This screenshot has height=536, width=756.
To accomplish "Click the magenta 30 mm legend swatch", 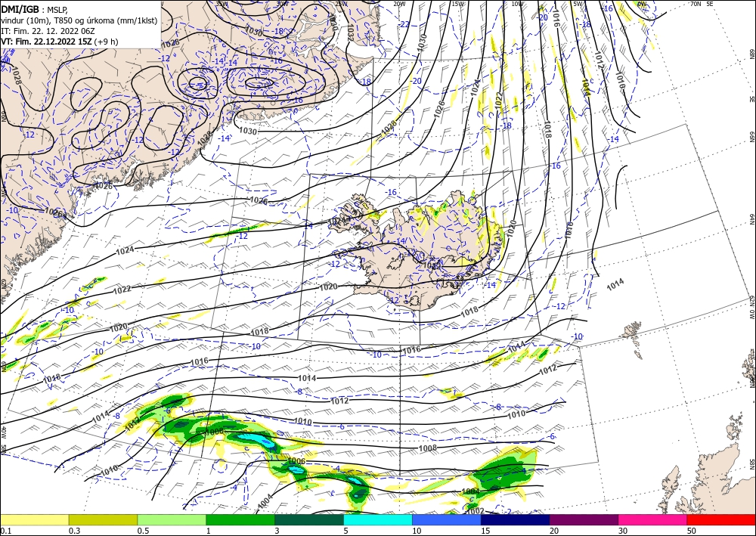I will (x=653, y=519).
